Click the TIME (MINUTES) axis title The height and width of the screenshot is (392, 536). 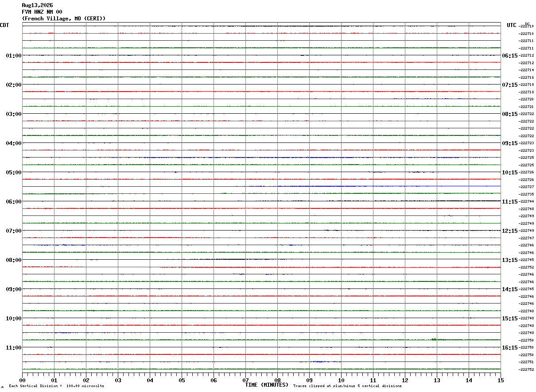point(267,385)
